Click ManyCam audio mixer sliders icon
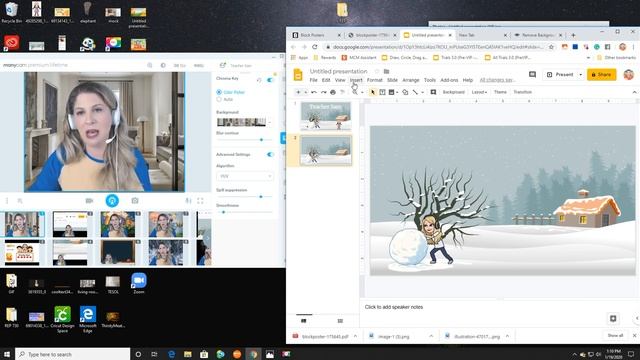Image resolution: width=640 pixels, height=360 pixels. tap(188, 200)
